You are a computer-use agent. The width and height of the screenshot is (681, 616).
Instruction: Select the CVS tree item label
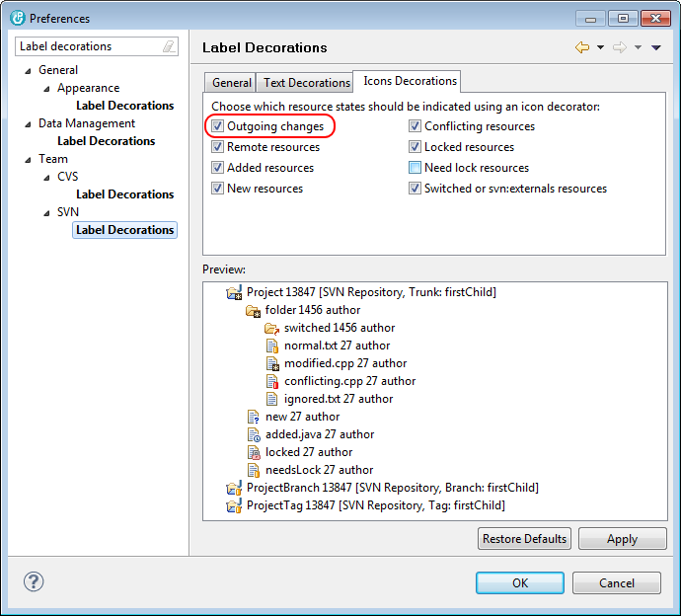click(68, 177)
